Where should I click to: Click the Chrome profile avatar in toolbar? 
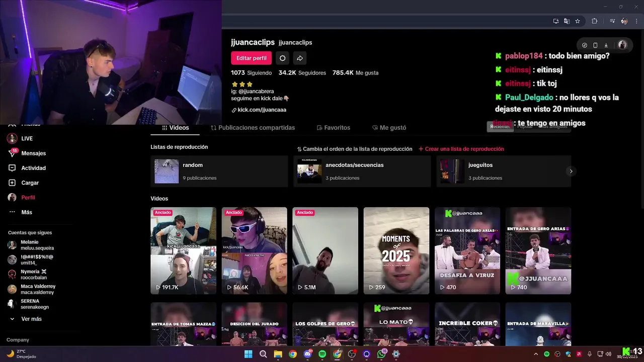click(624, 21)
